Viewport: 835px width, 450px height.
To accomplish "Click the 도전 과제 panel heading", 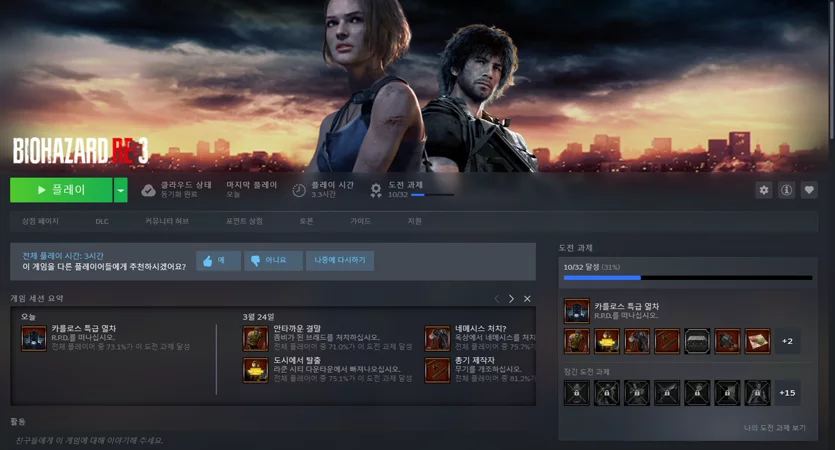I will tap(576, 248).
